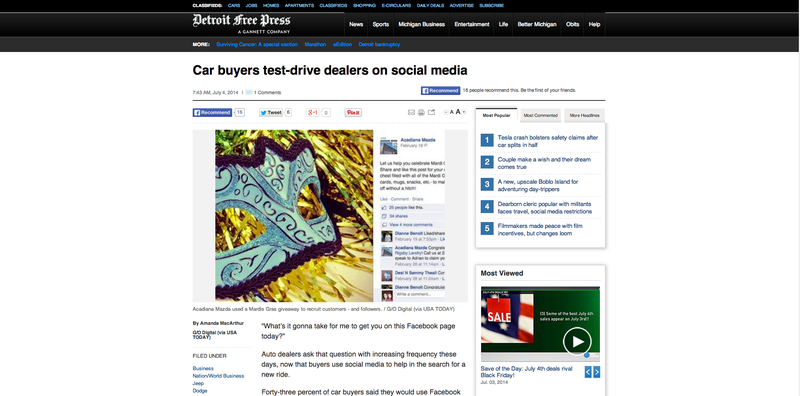
Task: Click the image caption about Acadiana Mazda
Action: click(323, 309)
